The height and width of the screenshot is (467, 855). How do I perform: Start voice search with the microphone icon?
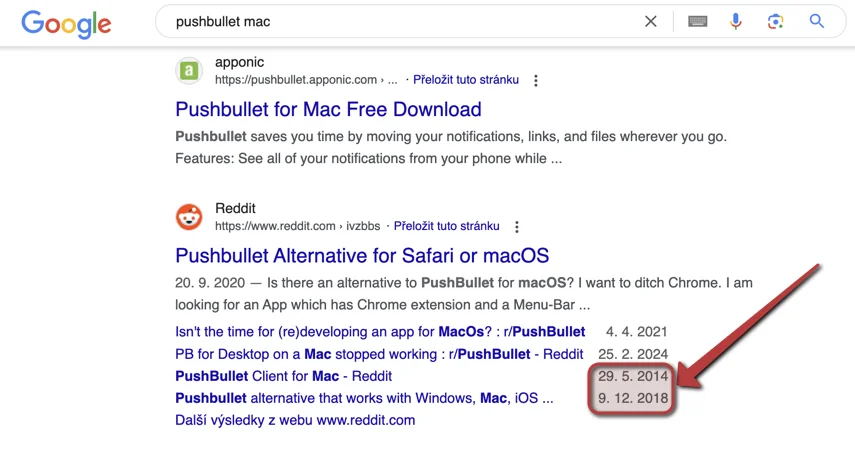click(x=736, y=21)
